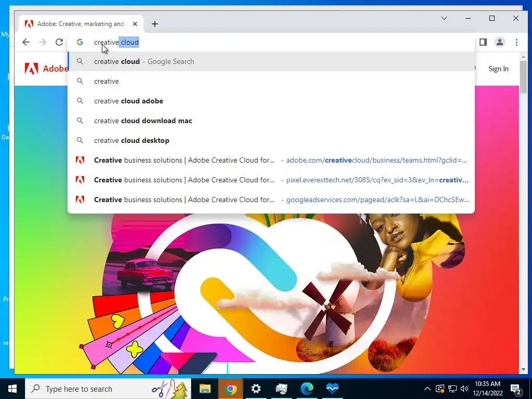
Task: Click the scrollbar up arrow
Action: (x=524, y=57)
